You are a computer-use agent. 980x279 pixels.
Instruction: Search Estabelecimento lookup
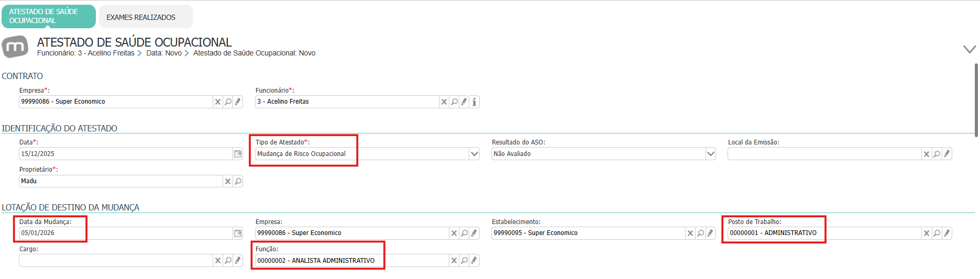[700, 233]
